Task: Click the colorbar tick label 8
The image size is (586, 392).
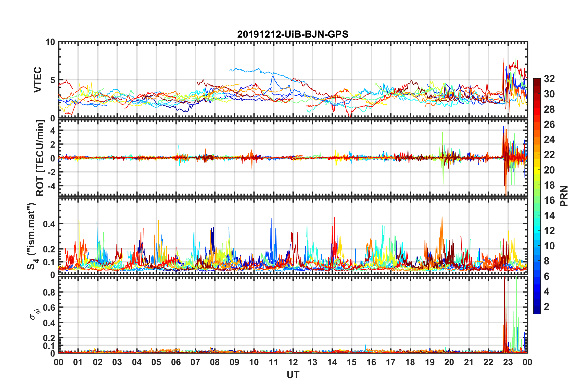Action: click(547, 261)
